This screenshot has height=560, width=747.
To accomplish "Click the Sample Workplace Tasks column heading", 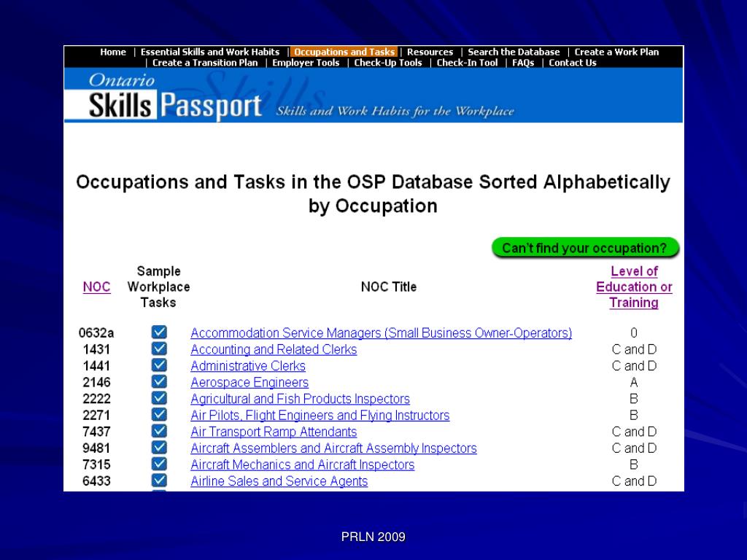I will (158, 287).
